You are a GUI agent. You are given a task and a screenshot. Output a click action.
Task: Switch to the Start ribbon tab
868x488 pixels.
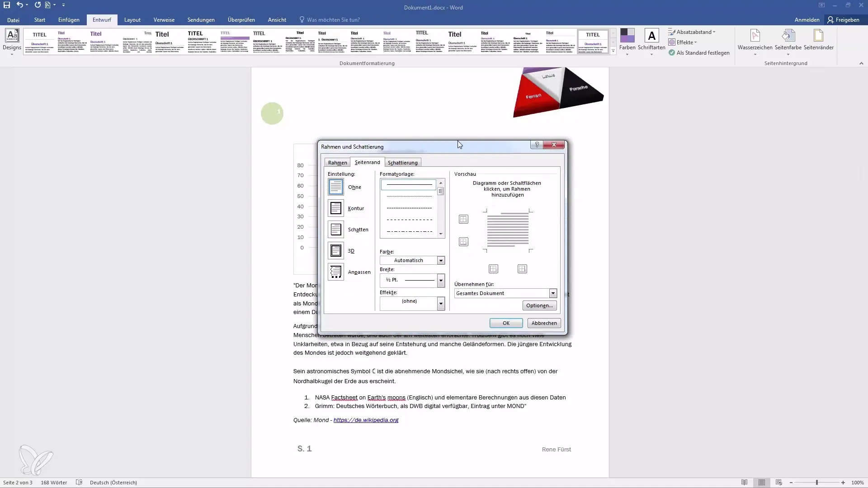coord(39,20)
